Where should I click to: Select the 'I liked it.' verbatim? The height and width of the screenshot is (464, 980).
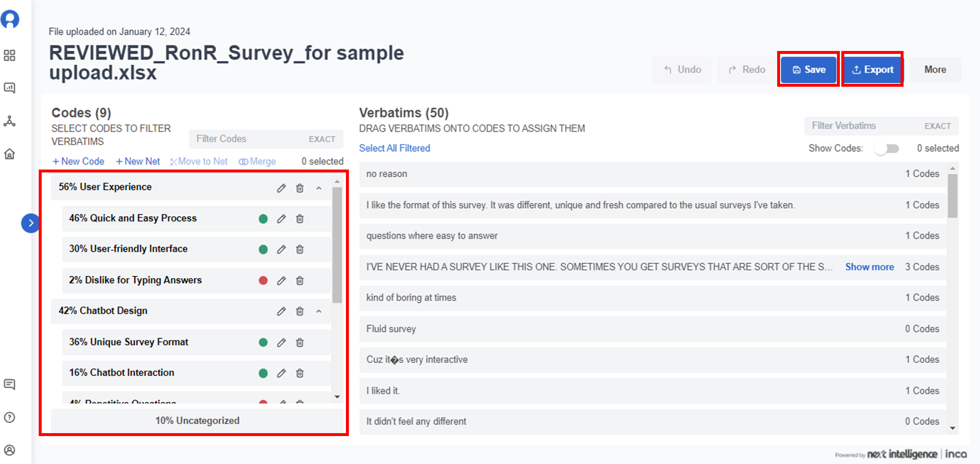pos(653,391)
